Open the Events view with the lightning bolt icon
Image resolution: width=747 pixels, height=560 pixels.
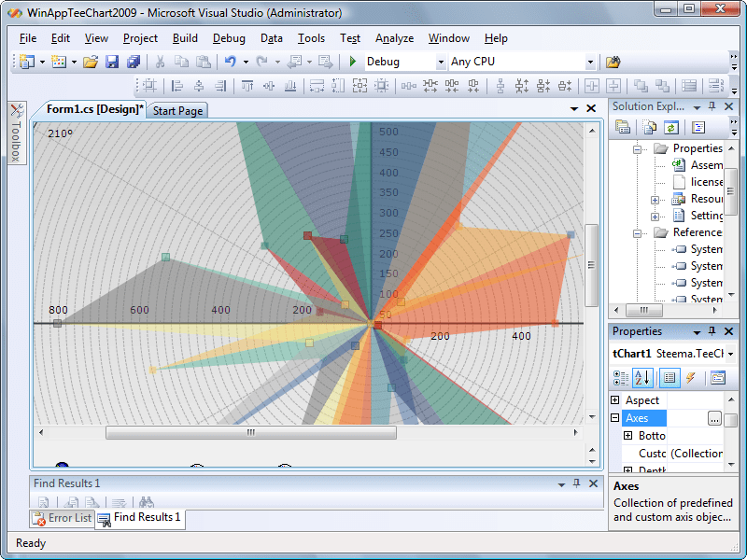click(690, 377)
